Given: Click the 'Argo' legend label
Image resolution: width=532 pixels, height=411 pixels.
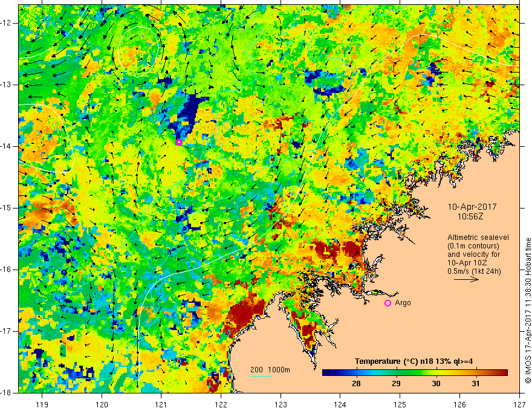Looking at the screenshot, I should pyautogui.click(x=403, y=302).
